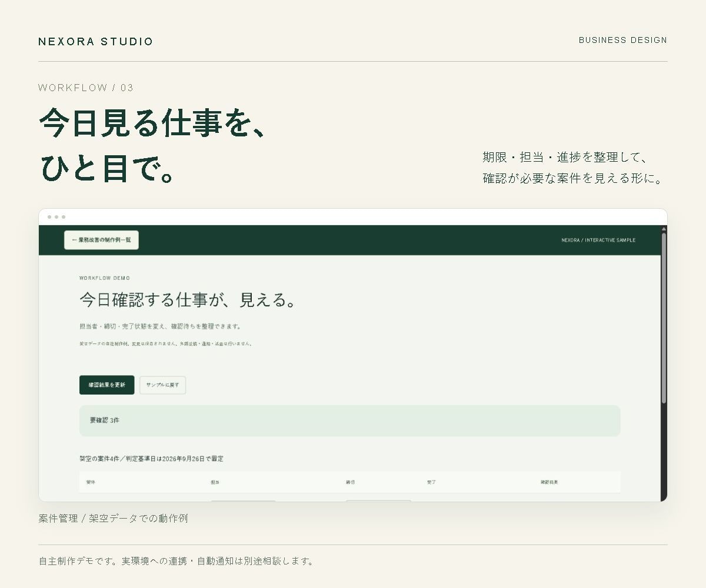Click the description 担当者・締切・完了状態を変え
The image size is (706, 588).
(160, 326)
